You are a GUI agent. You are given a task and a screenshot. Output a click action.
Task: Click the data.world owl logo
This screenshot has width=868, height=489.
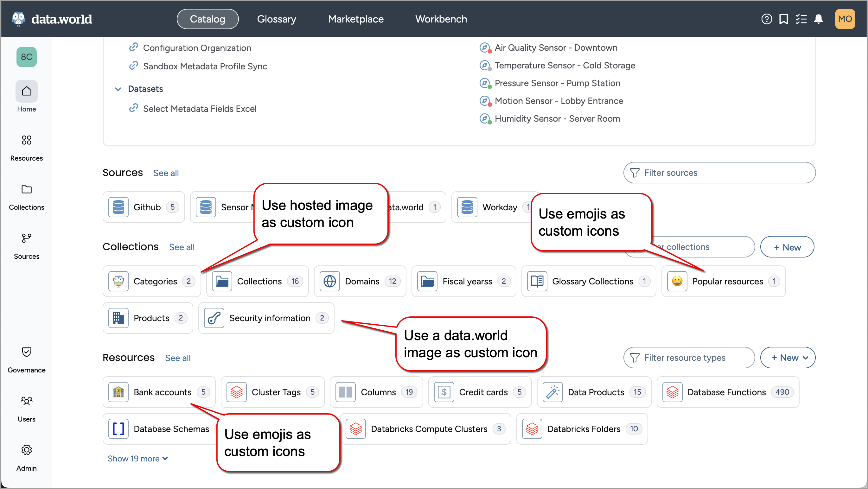click(18, 19)
